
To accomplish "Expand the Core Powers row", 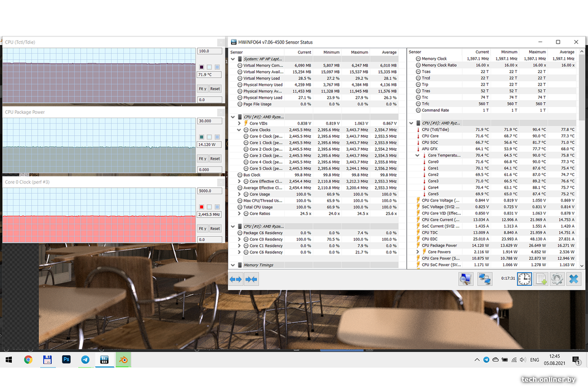I will (417, 252).
